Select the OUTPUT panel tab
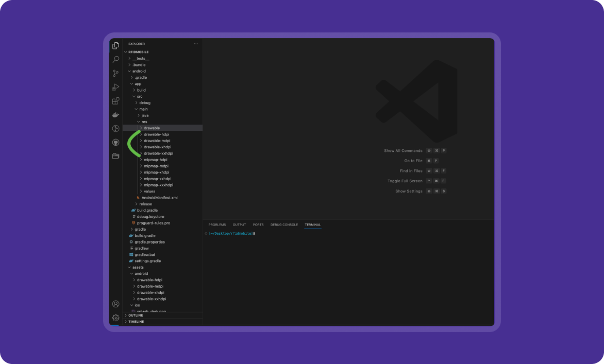The image size is (604, 364). (x=239, y=224)
